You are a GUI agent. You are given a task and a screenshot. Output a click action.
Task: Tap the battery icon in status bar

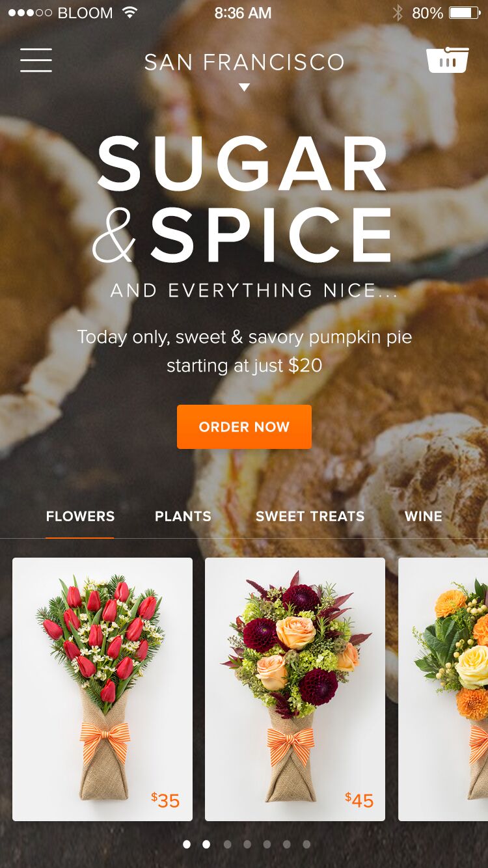[x=465, y=12]
